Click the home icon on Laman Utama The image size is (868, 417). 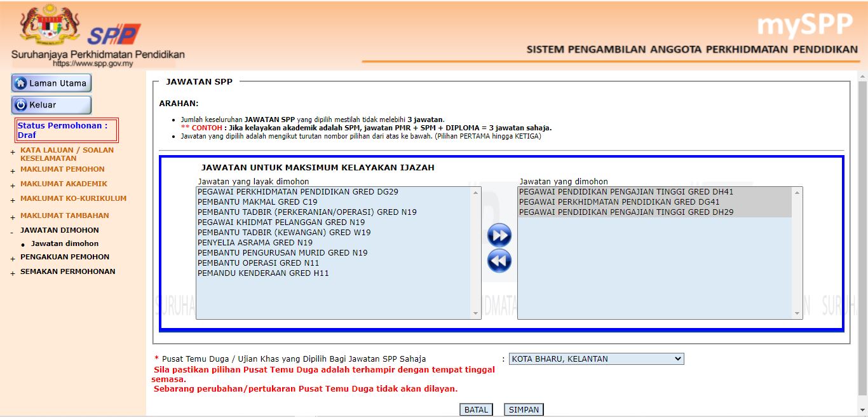21,83
